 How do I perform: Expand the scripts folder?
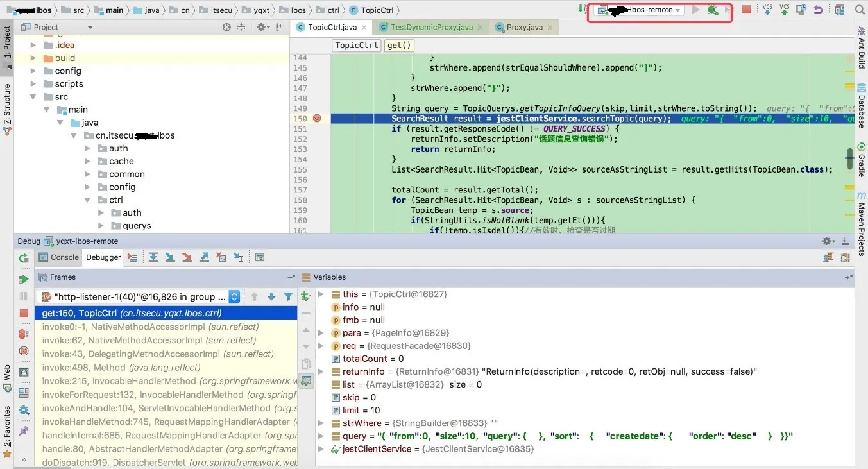point(34,83)
